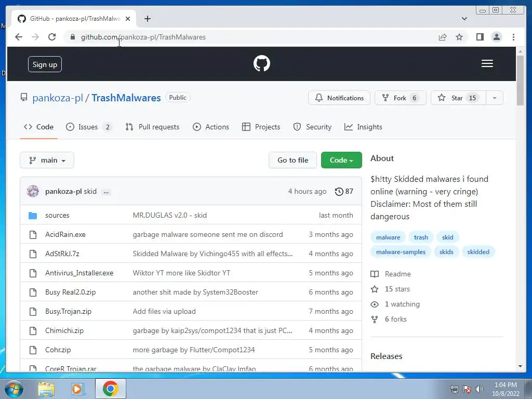This screenshot has width=532, height=399.
Task: Click the Notifications button
Action: (339, 98)
